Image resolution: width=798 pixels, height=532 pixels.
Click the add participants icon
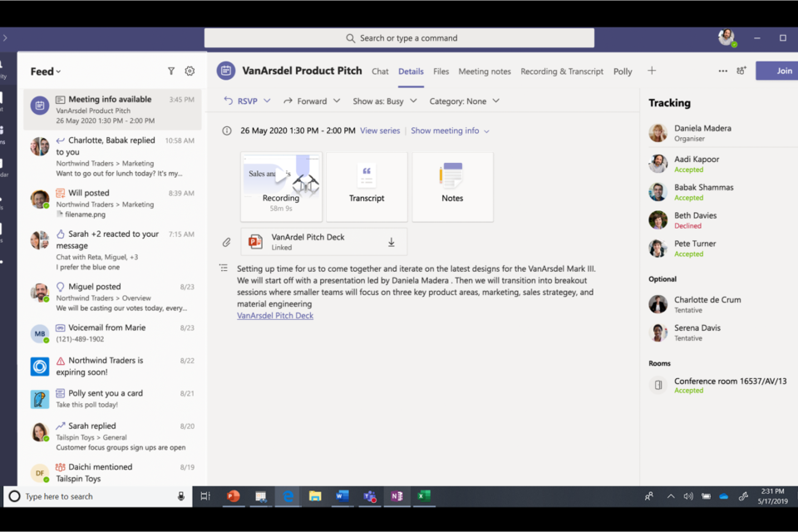point(741,71)
